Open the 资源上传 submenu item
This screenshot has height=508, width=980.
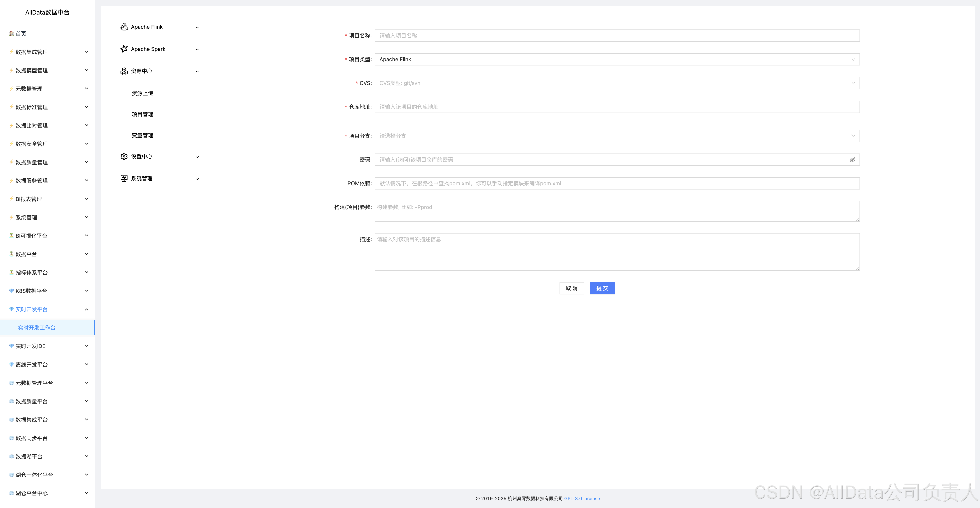[142, 93]
